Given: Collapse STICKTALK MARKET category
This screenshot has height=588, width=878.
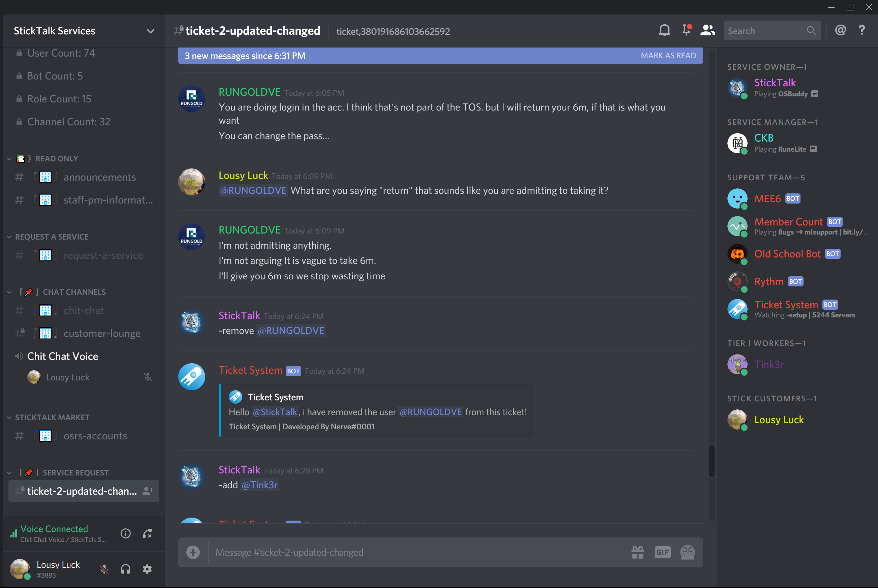Looking at the screenshot, I should (x=52, y=418).
